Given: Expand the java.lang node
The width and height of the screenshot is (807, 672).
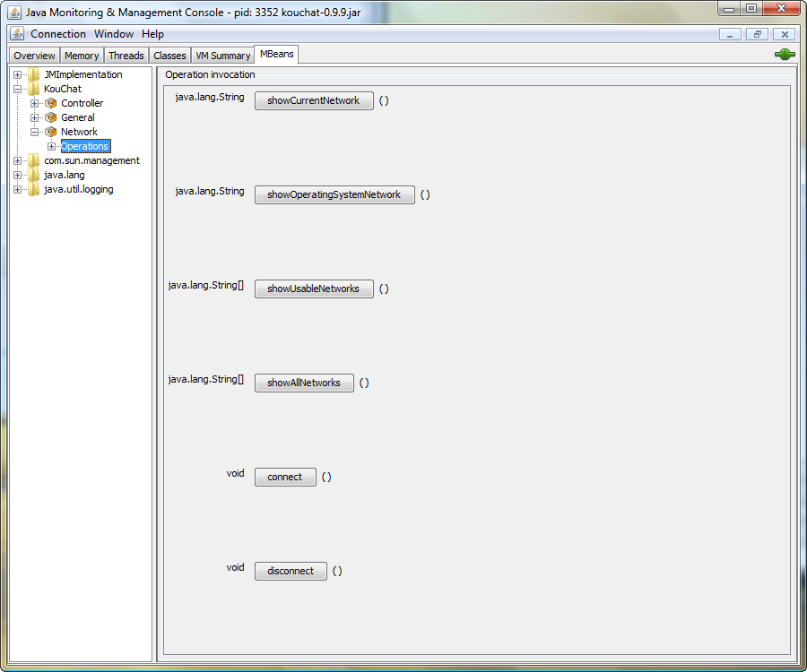Looking at the screenshot, I should (18, 176).
